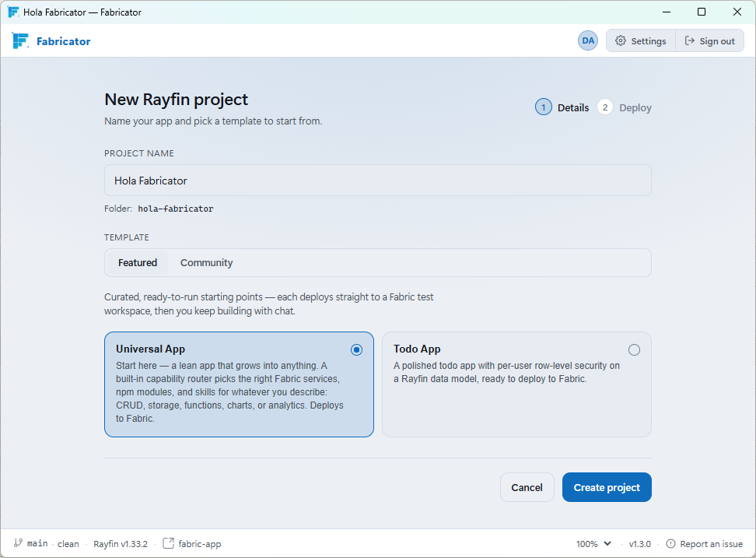756x558 pixels.
Task: Minimize the Fabricator window
Action: pyautogui.click(x=667, y=12)
